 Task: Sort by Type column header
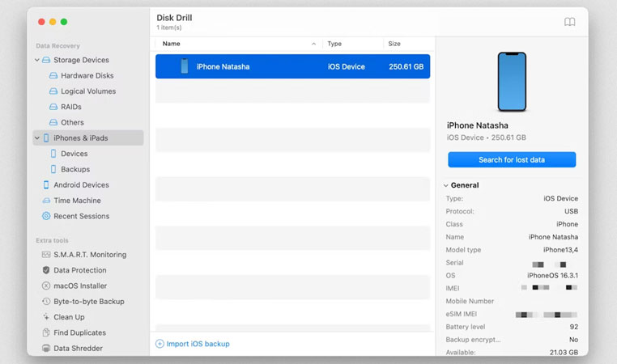click(x=334, y=44)
